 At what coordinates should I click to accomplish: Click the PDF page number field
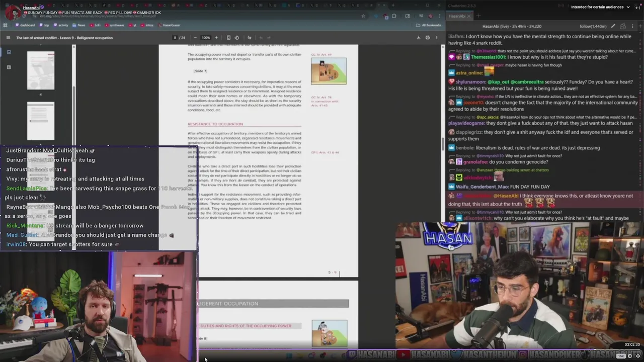[175, 38]
